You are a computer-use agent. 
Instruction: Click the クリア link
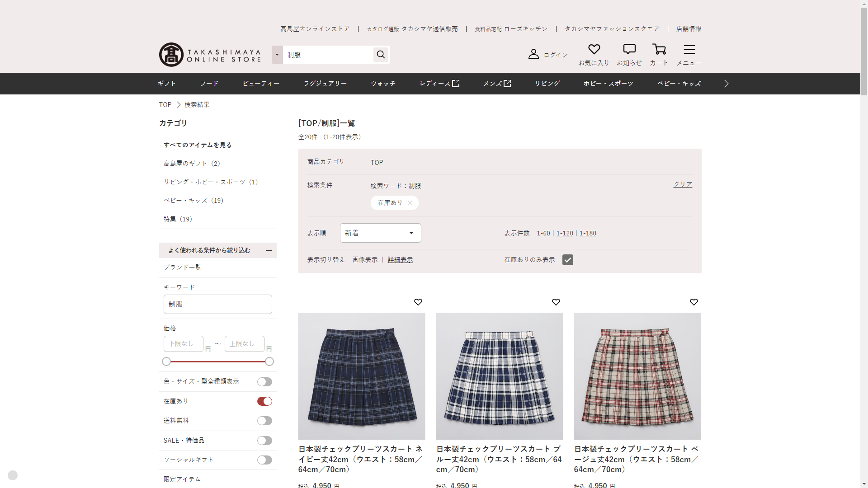(683, 184)
